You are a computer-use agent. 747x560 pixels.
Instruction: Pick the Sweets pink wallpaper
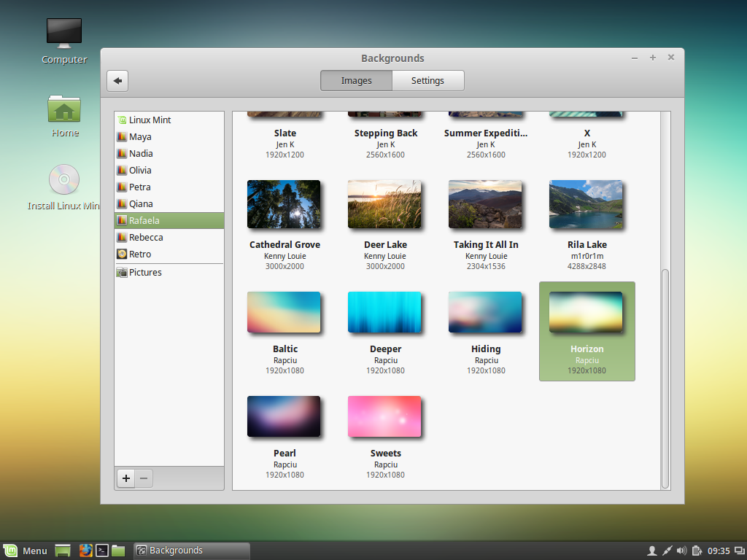pos(384,417)
